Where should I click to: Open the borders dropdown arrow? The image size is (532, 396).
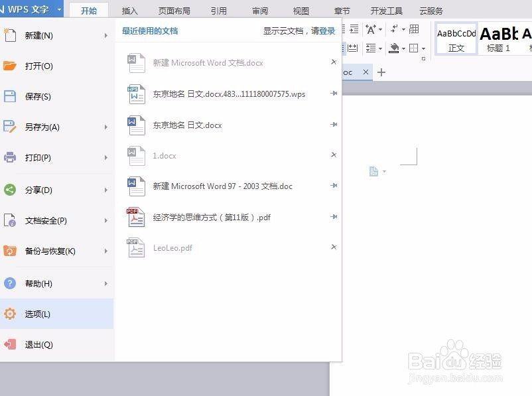(x=423, y=48)
